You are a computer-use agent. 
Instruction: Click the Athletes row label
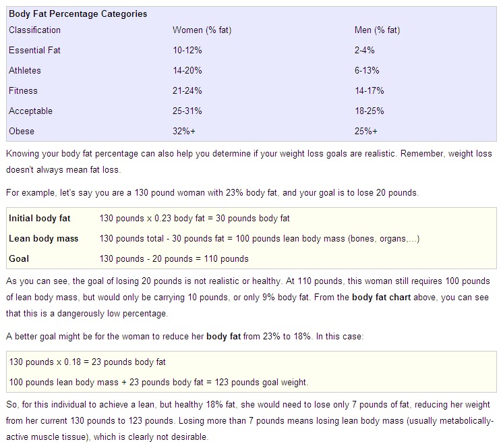click(x=25, y=71)
